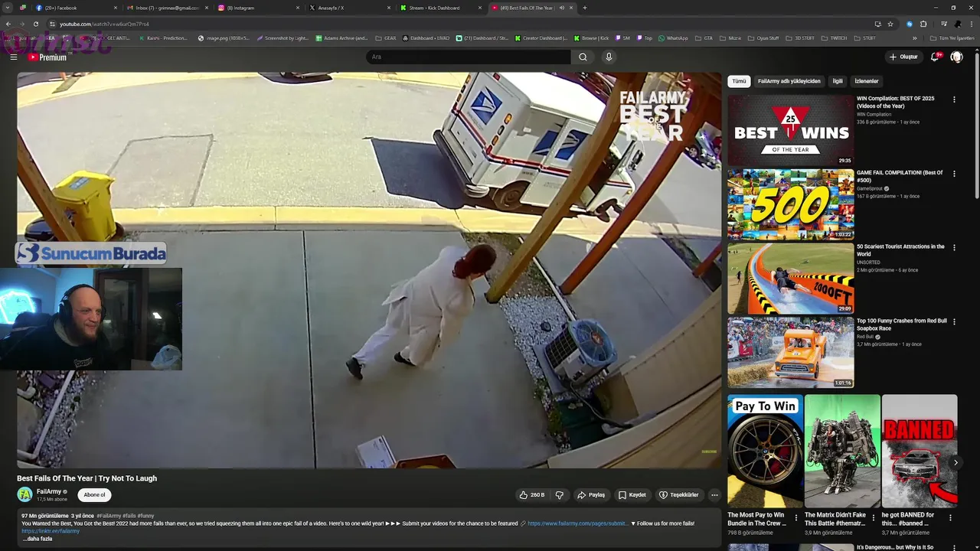Screen dimensions: 980x551
Task: Click the #FailArmy hashtag in description
Action: click(109, 516)
